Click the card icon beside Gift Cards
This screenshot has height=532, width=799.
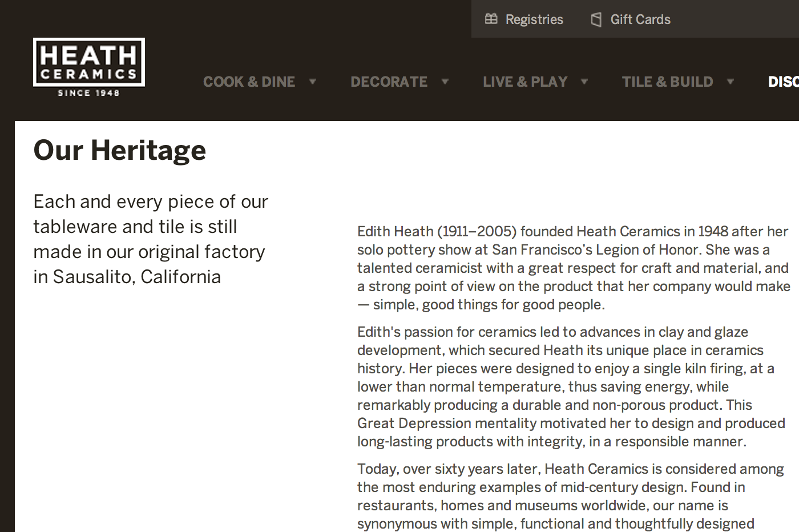(x=596, y=20)
